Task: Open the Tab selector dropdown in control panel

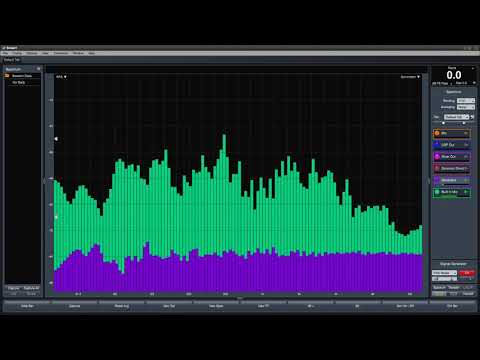Action: coord(456,117)
